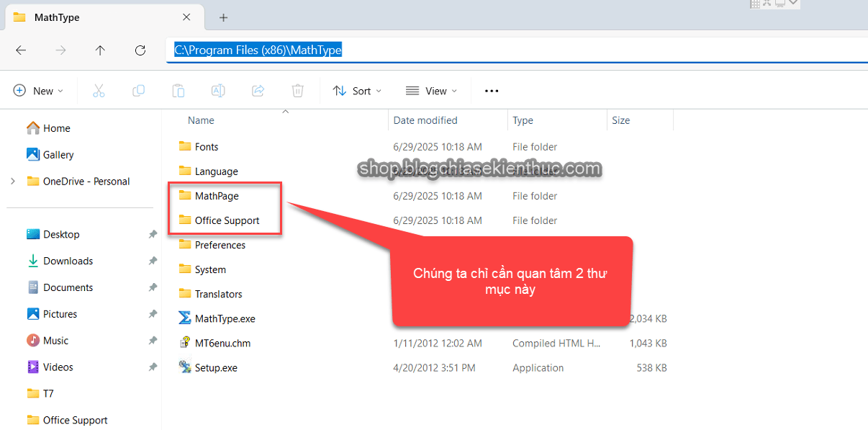Open Office Support in the sidebar
The height and width of the screenshot is (430, 868).
point(67,420)
